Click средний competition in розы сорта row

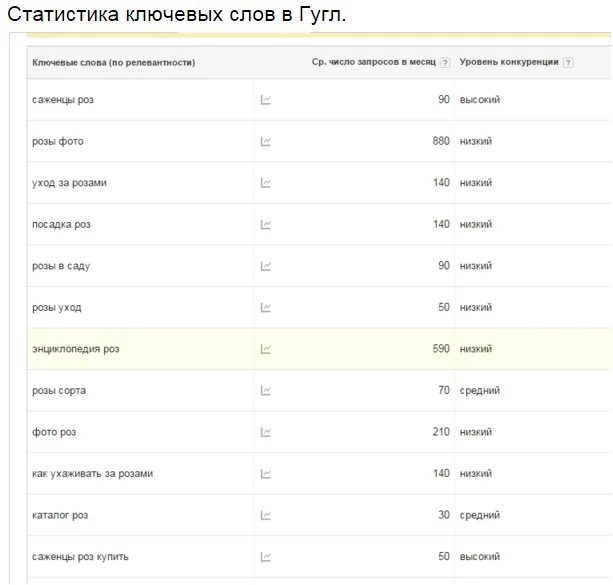[x=480, y=390]
